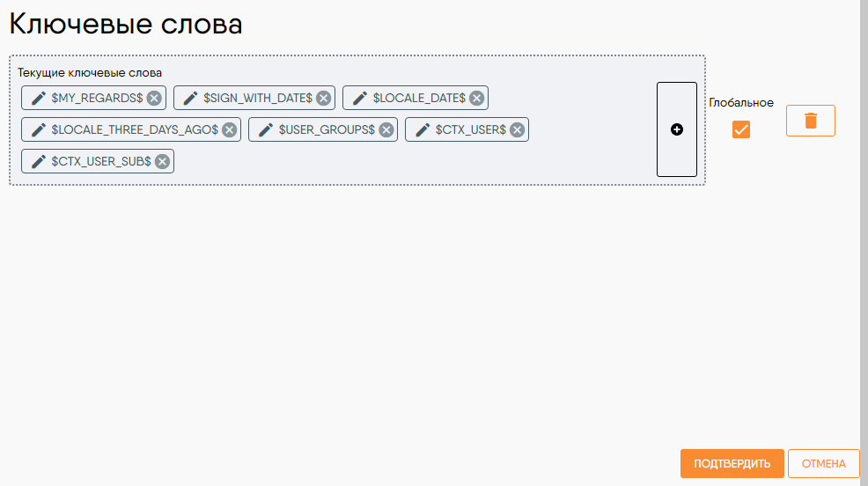Edit $LOCALE_THREE_DAYS_AGO$ via pencil icon
This screenshot has width=868, height=486.
coord(38,129)
